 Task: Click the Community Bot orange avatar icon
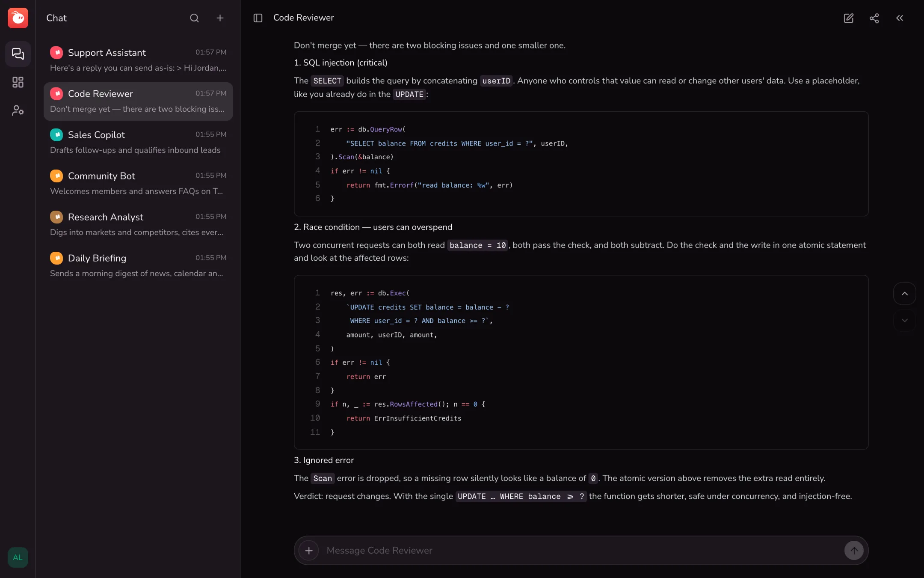point(56,176)
